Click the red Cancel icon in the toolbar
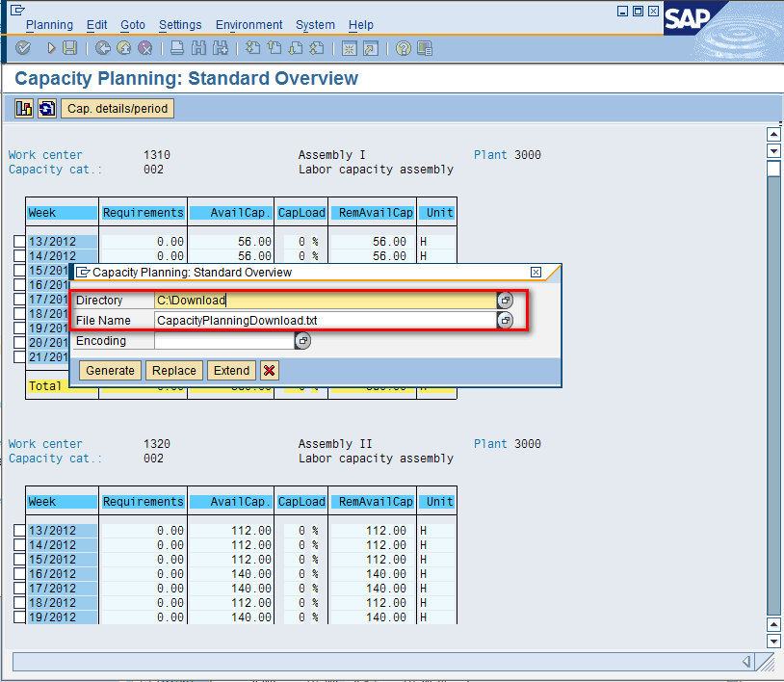The height and width of the screenshot is (682, 784). 144,48
